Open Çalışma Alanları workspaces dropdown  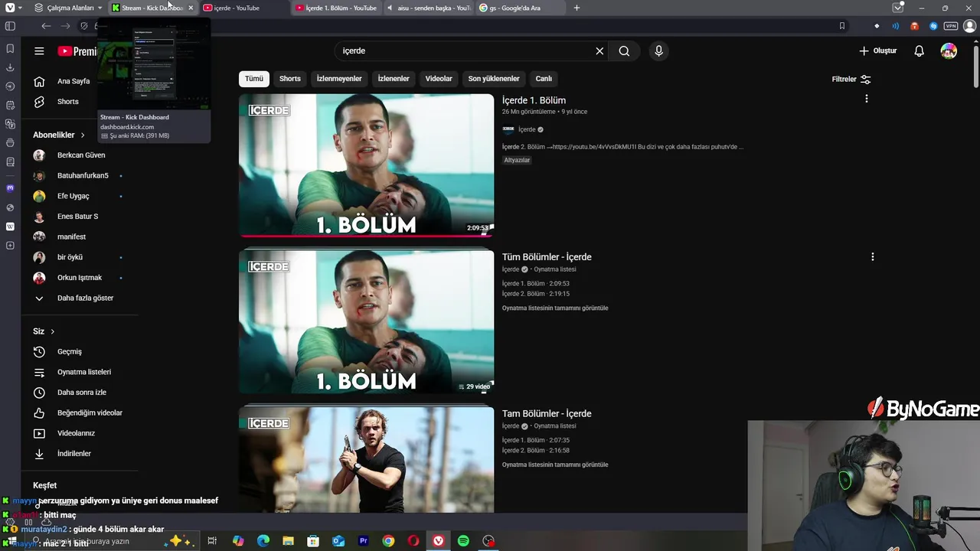(69, 8)
